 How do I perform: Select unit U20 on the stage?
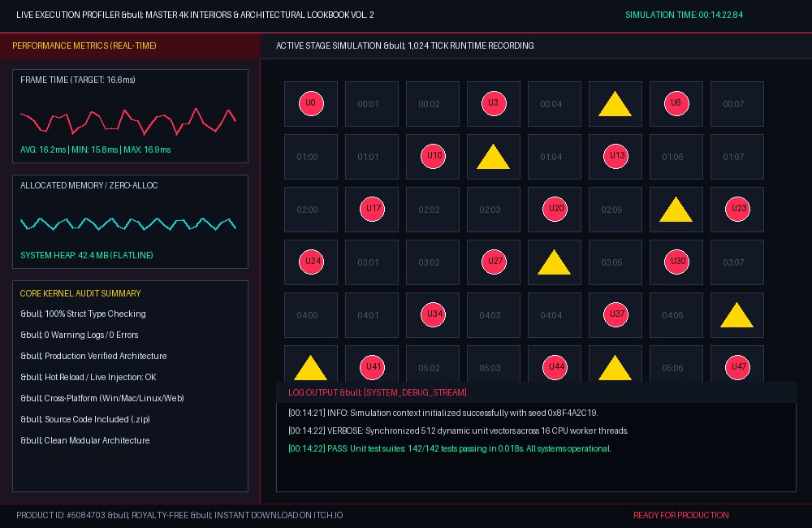click(555, 209)
